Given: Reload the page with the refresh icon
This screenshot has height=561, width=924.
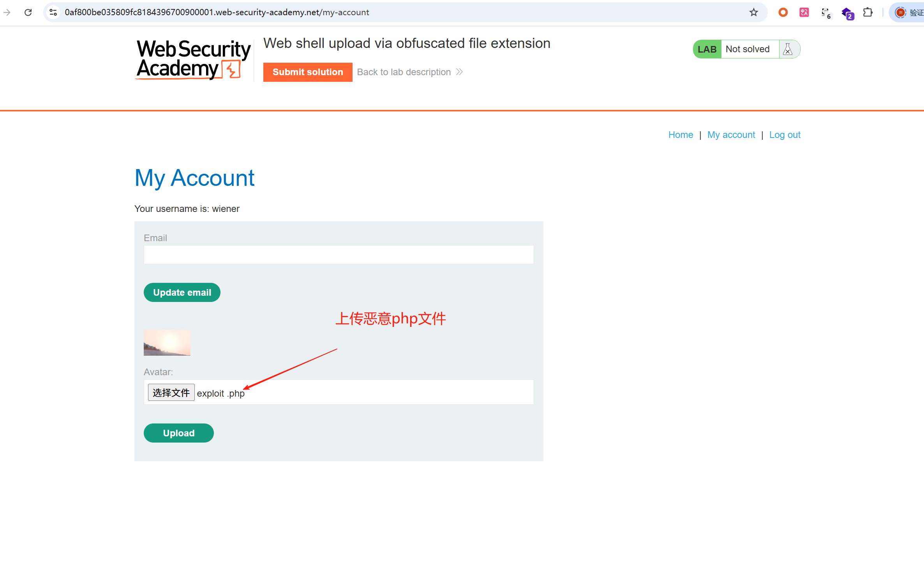Looking at the screenshot, I should pyautogui.click(x=28, y=12).
